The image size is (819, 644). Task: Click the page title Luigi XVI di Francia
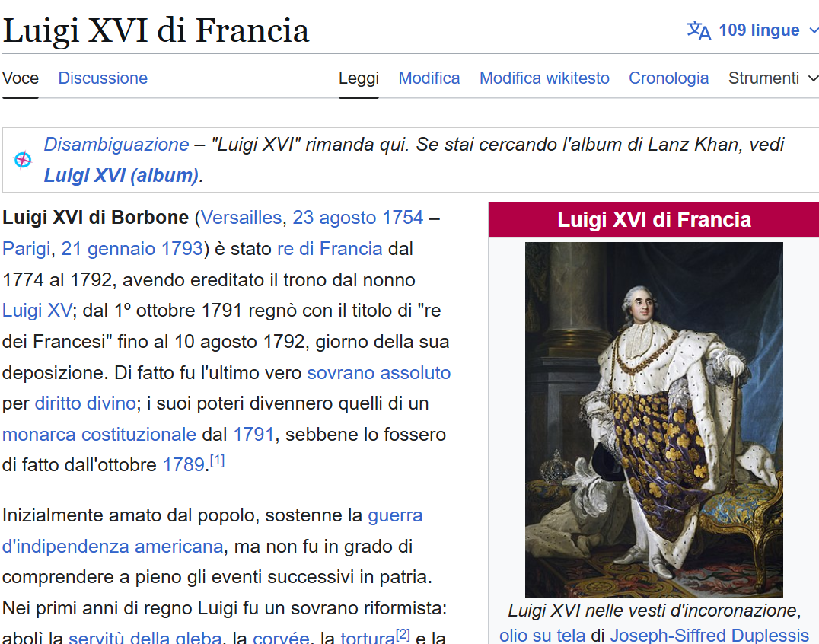[155, 30]
